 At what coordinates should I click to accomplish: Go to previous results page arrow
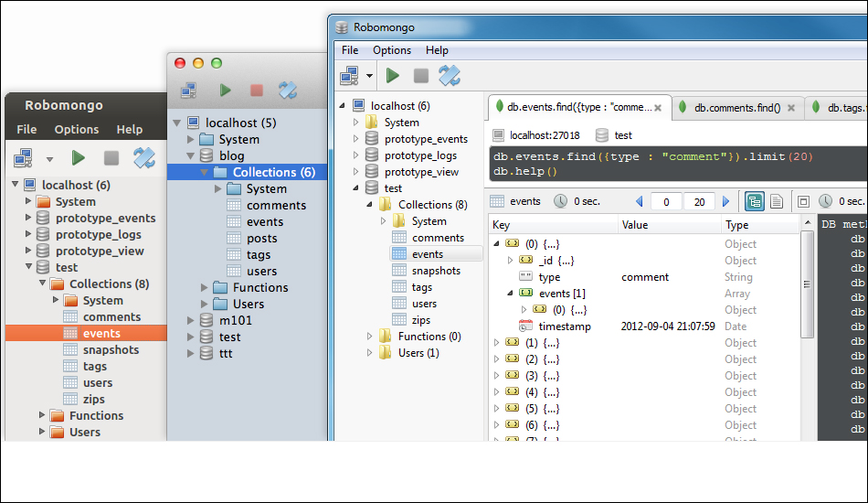pos(640,201)
